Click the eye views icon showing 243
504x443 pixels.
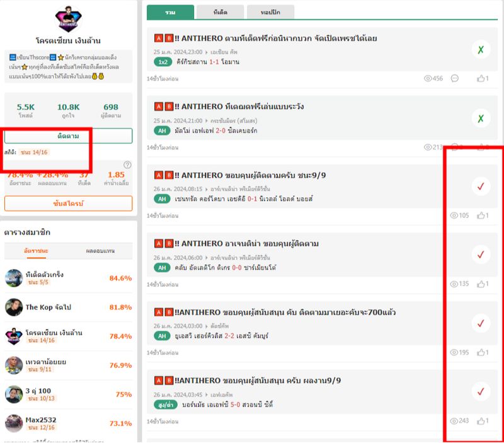(454, 421)
